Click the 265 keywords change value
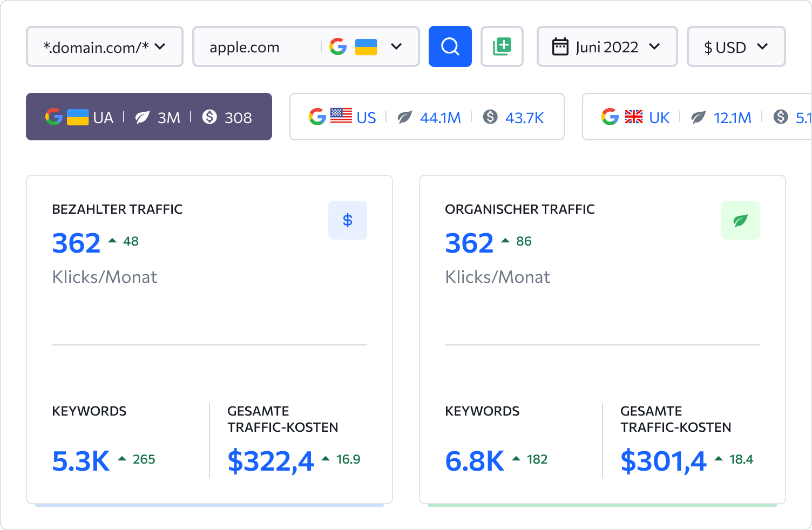Screen dimensions: 812x530 pos(144,459)
